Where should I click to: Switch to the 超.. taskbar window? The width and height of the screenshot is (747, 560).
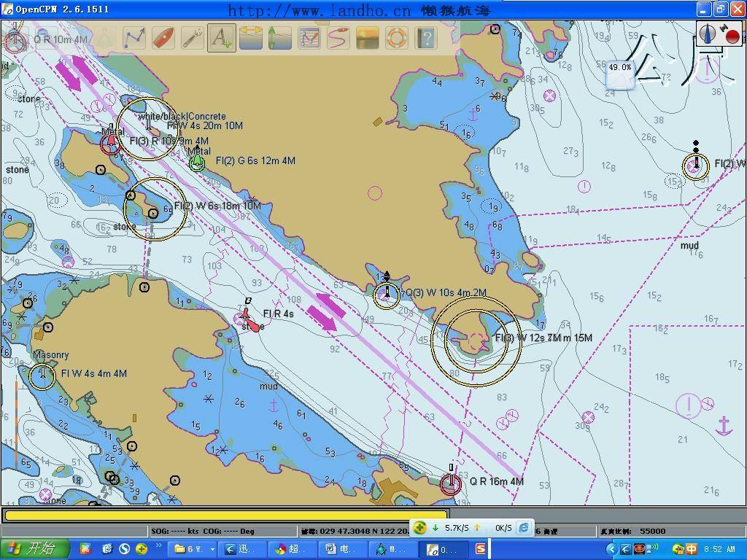click(x=293, y=549)
